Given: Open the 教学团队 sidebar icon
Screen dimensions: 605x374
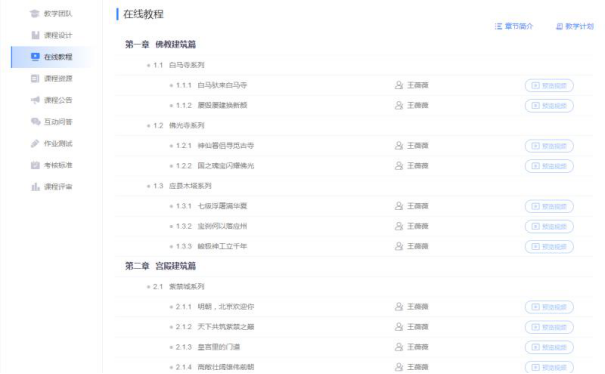Looking at the screenshot, I should (x=35, y=14).
